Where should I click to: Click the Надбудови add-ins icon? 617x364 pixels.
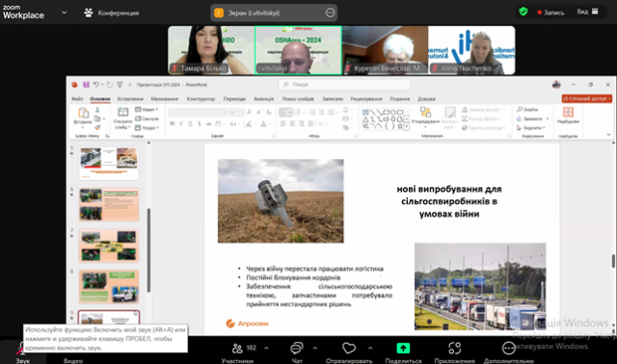coord(568,112)
